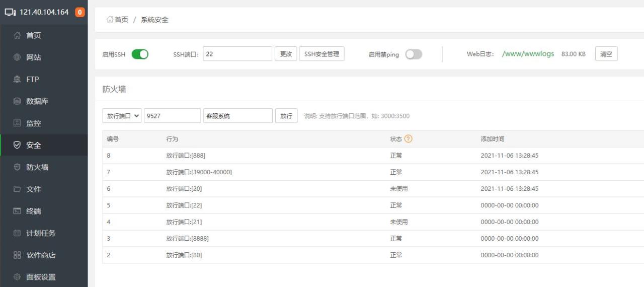This screenshot has height=287, width=644.
Task: Click the database icon beside 数据库
Action: (17, 101)
